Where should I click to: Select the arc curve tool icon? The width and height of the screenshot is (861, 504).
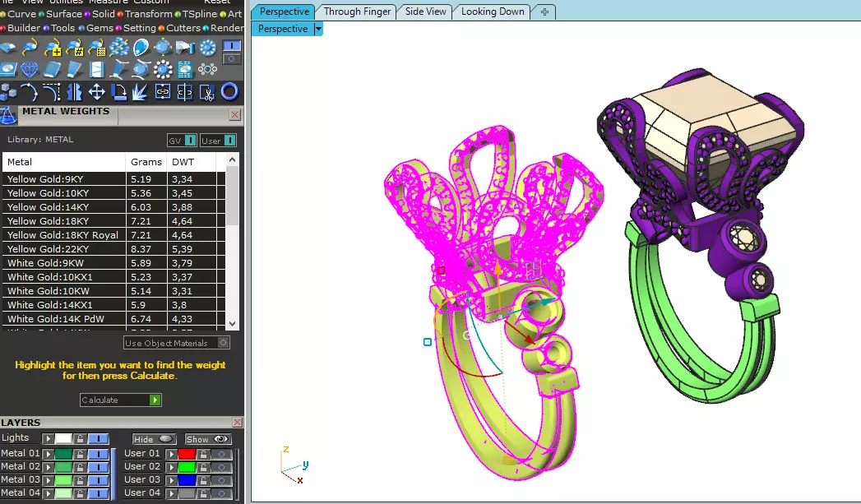click(30, 92)
